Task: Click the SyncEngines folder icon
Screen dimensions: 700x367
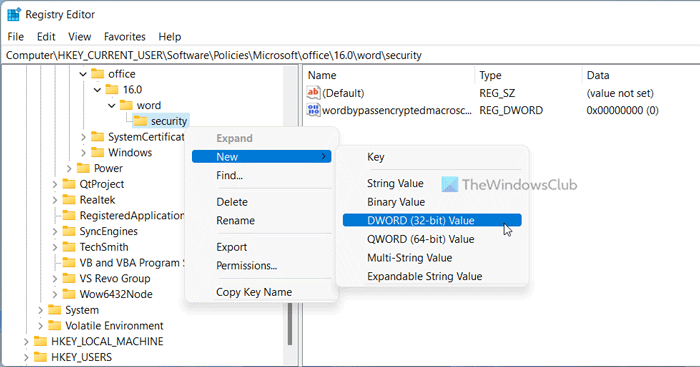Action: click(x=69, y=231)
